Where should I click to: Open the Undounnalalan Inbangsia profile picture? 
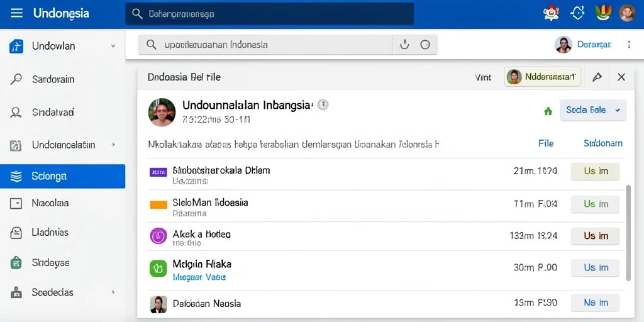[x=162, y=112]
